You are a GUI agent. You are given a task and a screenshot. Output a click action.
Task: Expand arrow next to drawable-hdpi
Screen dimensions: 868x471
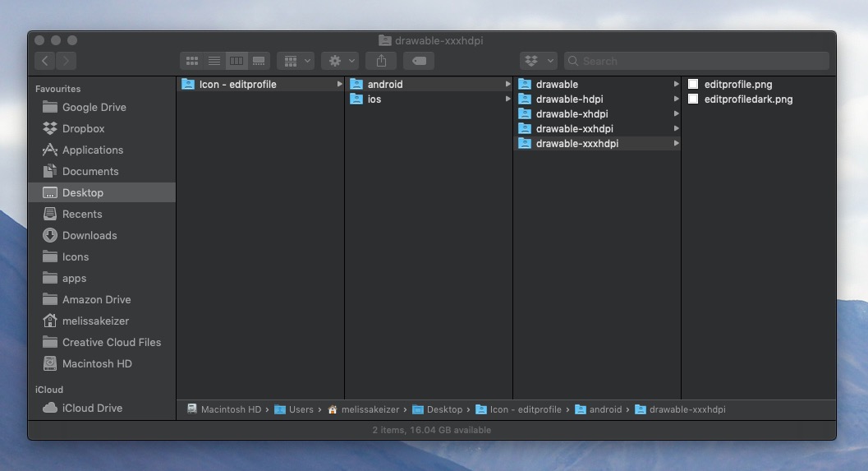[676, 99]
